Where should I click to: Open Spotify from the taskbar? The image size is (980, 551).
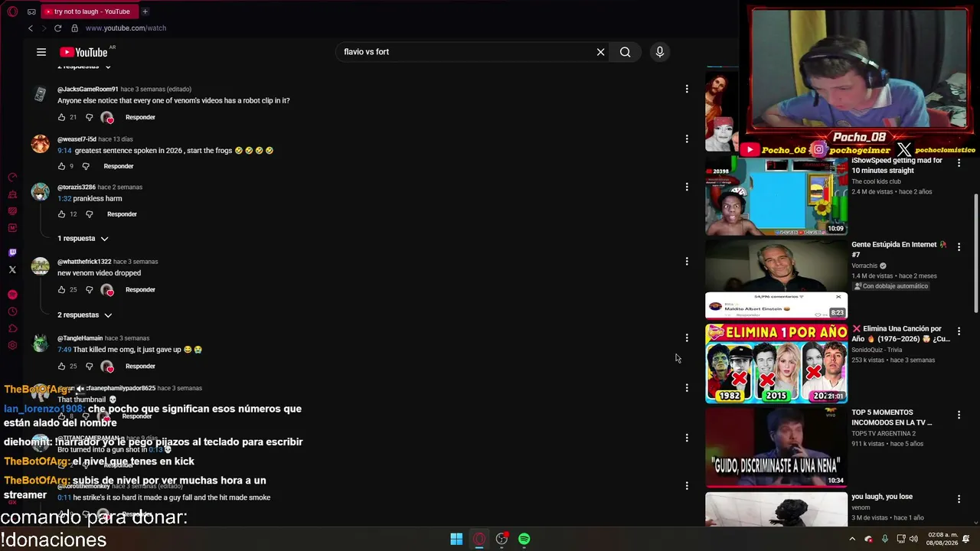(524, 539)
